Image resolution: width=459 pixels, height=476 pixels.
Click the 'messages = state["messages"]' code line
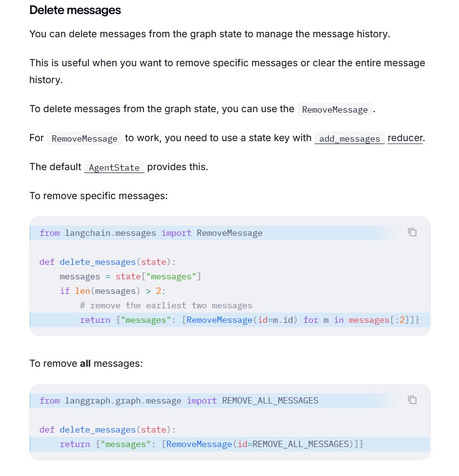coord(130,276)
